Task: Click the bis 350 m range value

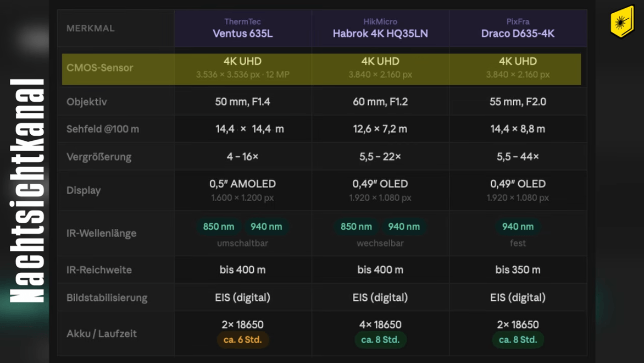Action: tap(518, 269)
